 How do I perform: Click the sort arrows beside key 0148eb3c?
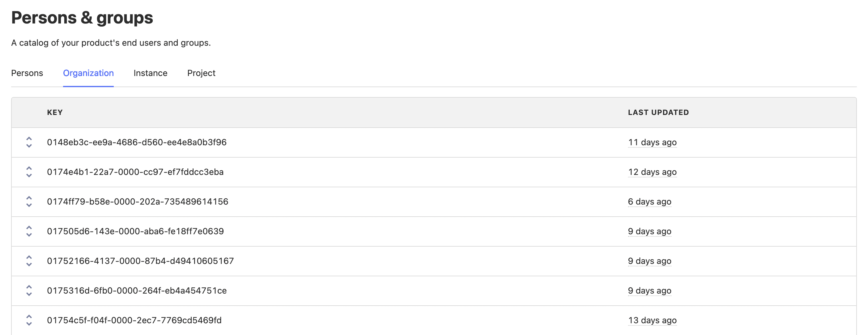click(29, 142)
